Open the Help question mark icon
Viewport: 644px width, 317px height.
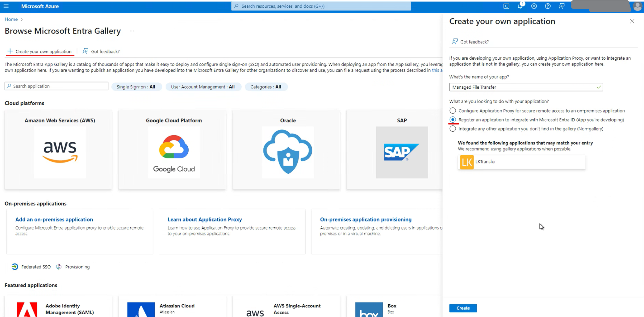point(548,6)
